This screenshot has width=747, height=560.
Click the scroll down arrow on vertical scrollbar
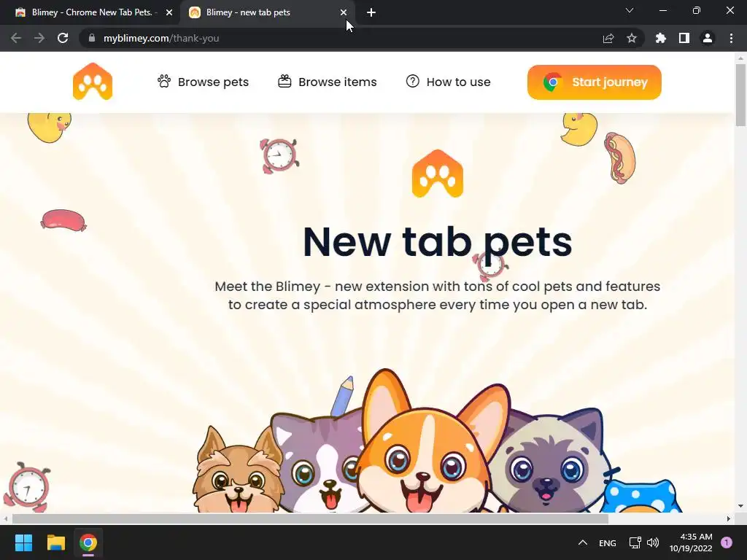740,506
